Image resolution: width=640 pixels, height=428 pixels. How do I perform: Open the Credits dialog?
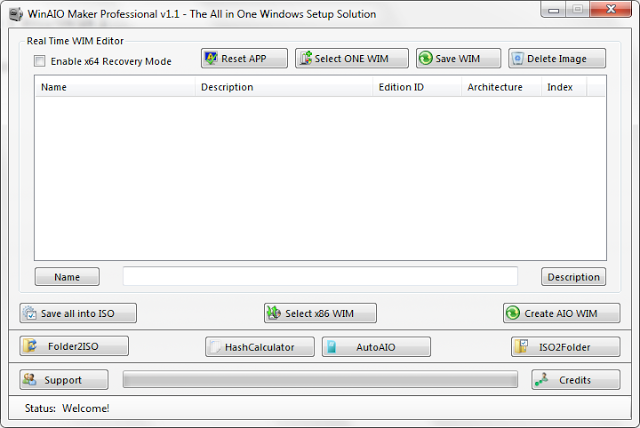576,380
